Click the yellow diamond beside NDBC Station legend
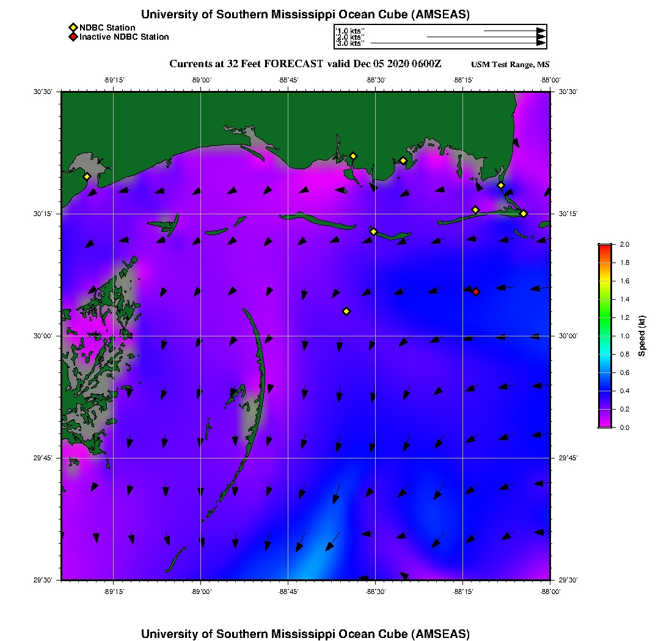672x641 pixels. point(73,27)
